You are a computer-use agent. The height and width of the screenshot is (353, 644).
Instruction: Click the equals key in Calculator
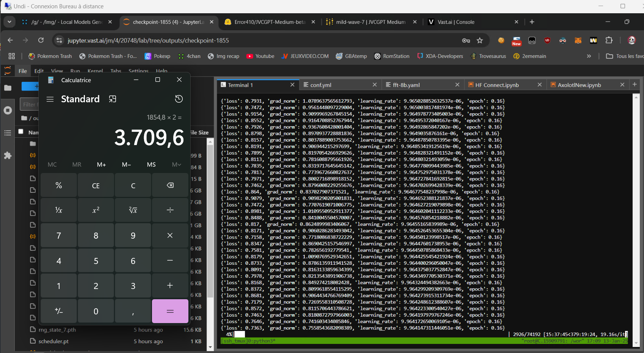170,311
